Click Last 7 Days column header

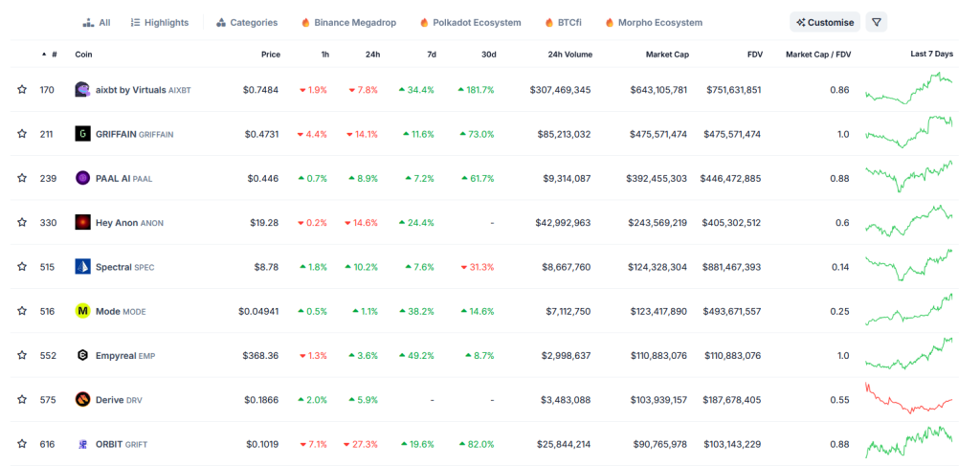coord(932,54)
